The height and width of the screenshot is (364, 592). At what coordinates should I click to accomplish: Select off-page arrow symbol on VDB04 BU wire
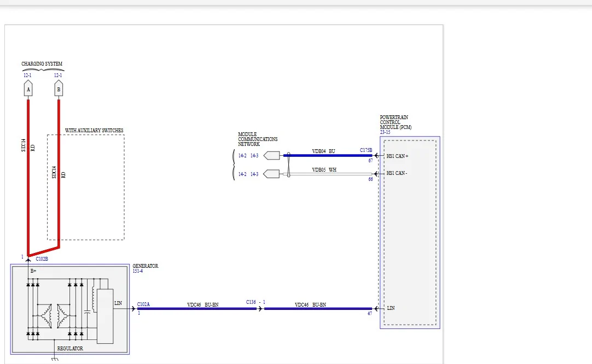[x=271, y=155]
